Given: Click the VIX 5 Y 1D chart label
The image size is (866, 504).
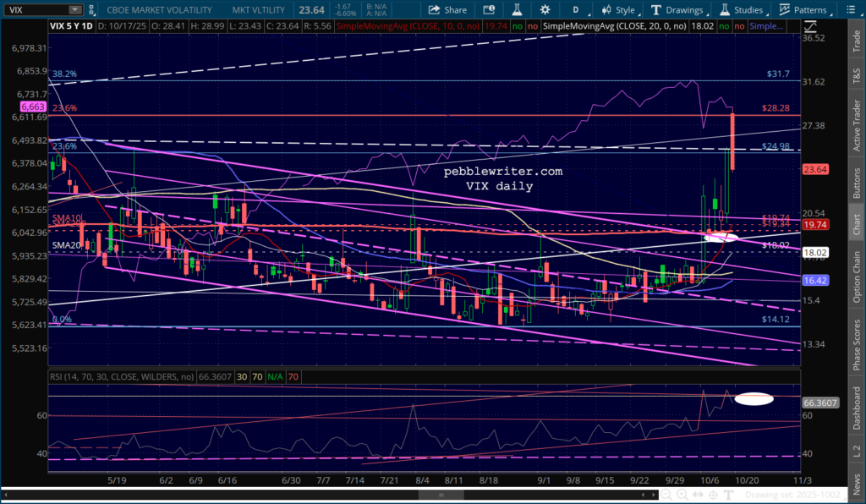Looking at the screenshot, I should [x=71, y=26].
